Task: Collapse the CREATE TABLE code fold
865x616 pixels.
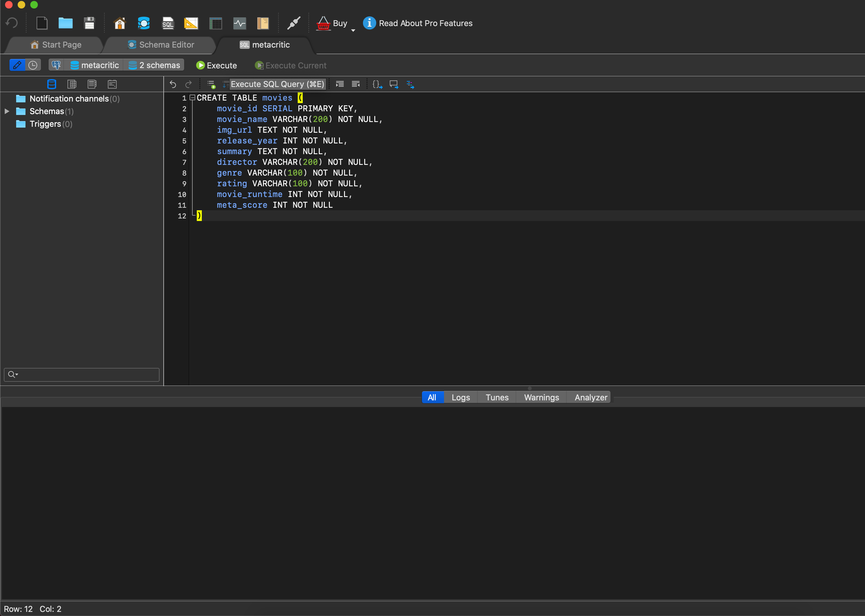Action: point(192,97)
